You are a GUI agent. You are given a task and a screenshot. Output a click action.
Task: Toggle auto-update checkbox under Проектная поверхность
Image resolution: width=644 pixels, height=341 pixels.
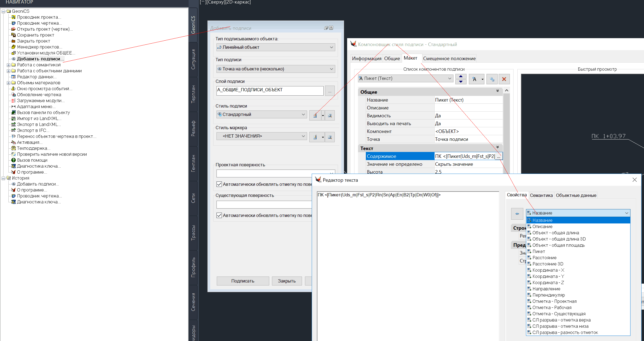tap(219, 184)
